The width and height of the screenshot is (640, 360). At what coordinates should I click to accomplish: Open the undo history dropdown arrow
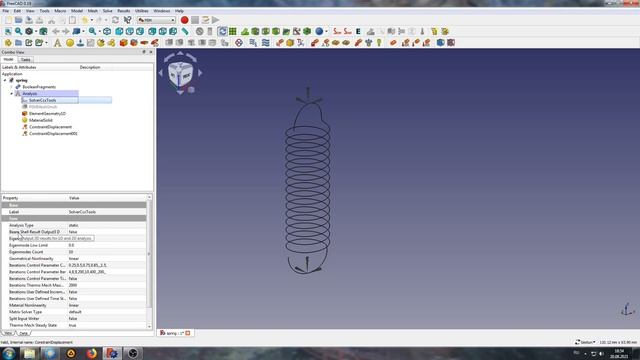91,20
